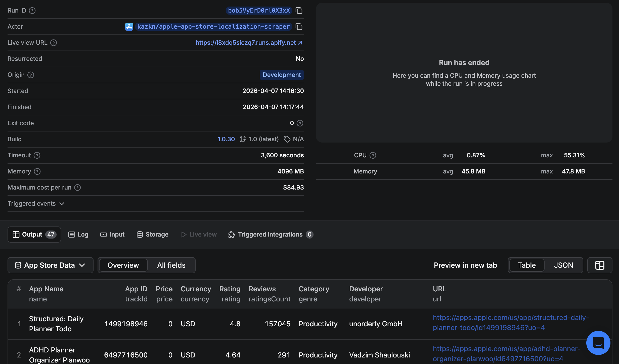This screenshot has width=619, height=364.
Task: Open the Log tab
Action: tap(78, 235)
